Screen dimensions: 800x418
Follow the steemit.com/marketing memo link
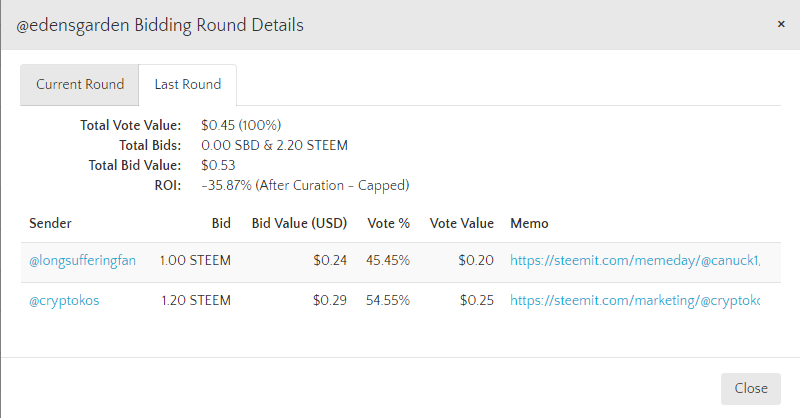coord(635,301)
